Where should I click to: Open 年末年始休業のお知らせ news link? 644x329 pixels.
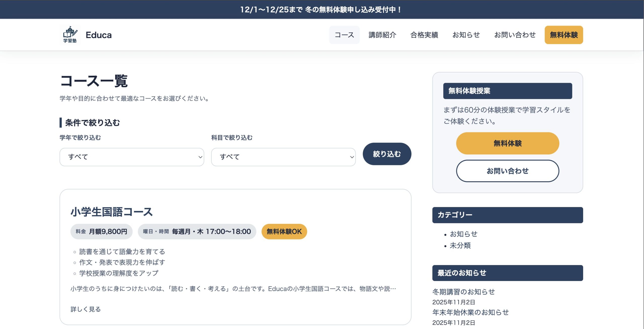point(470,312)
